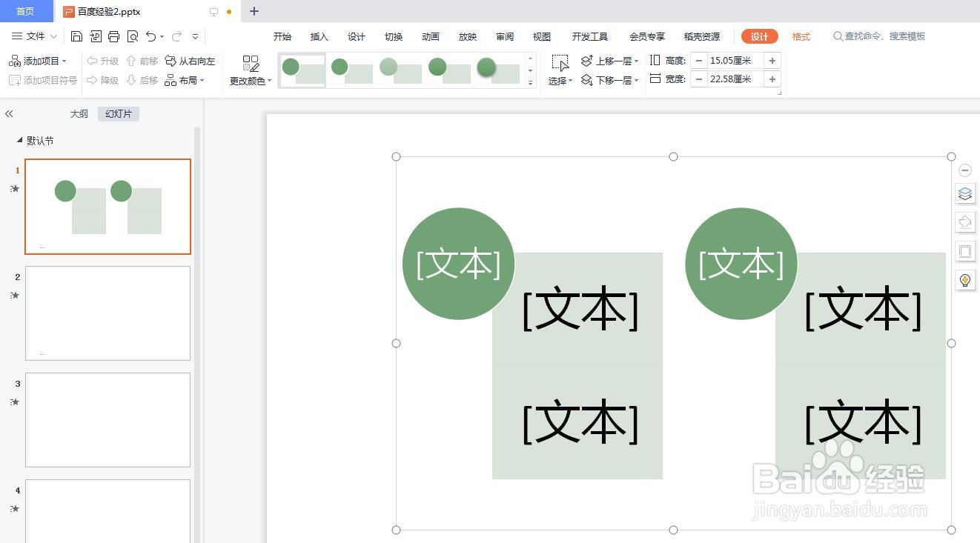Switch to 大纲 outline view

tap(79, 114)
